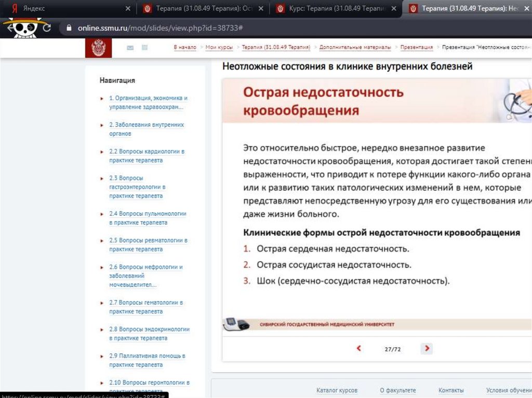This screenshot has height=398, width=532.
Task: Expand arrow beside 2.6 Вопросы нефрологии
Action: pyautogui.click(x=102, y=267)
